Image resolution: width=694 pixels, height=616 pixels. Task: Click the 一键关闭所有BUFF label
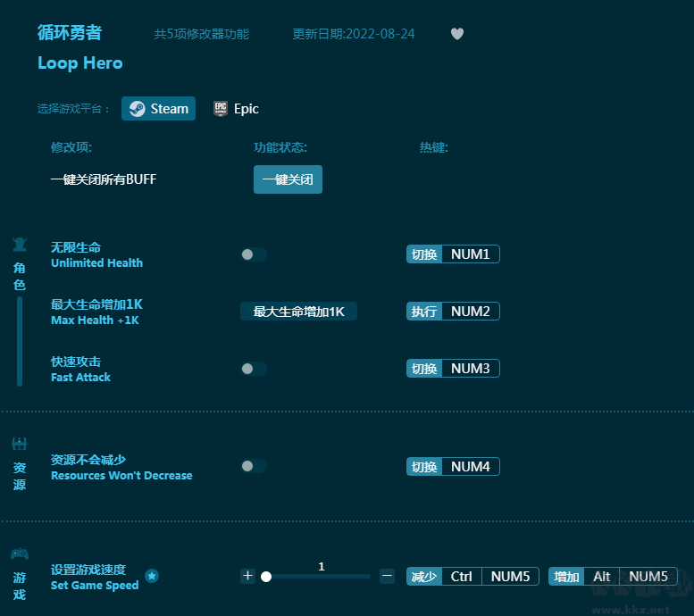pyautogui.click(x=104, y=179)
